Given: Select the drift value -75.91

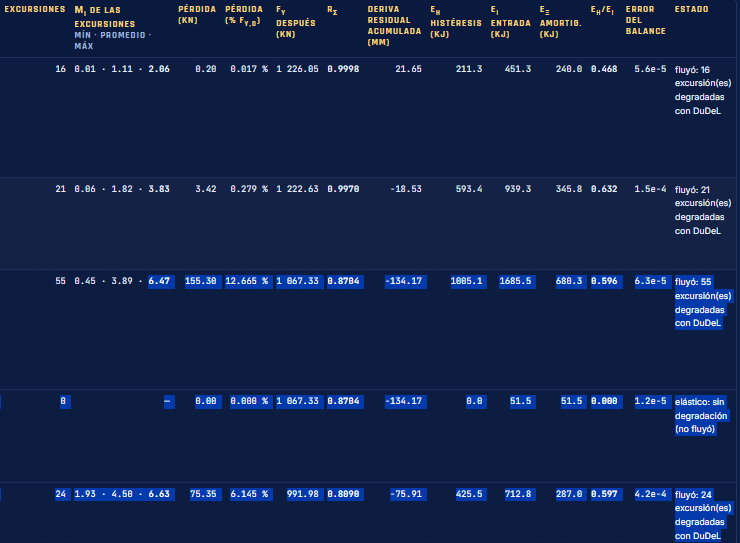Looking at the screenshot, I should tap(406, 494).
